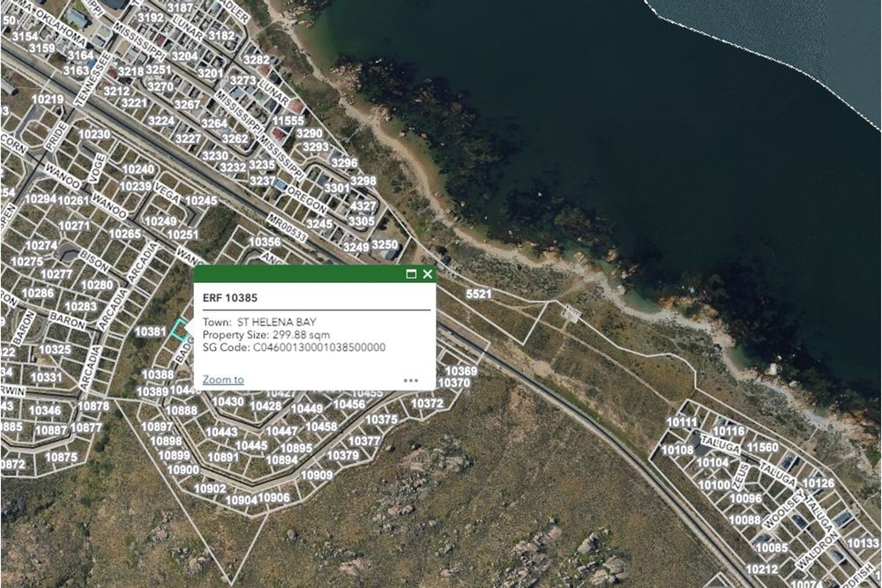882x588 pixels.
Task: Maximize the ERF 10385 popup window
Action: 411,274
